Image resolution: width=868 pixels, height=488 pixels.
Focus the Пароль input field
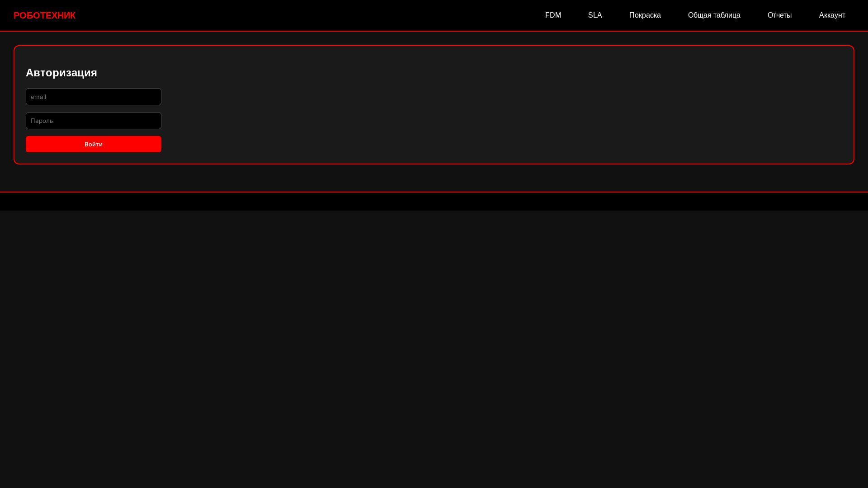[94, 121]
